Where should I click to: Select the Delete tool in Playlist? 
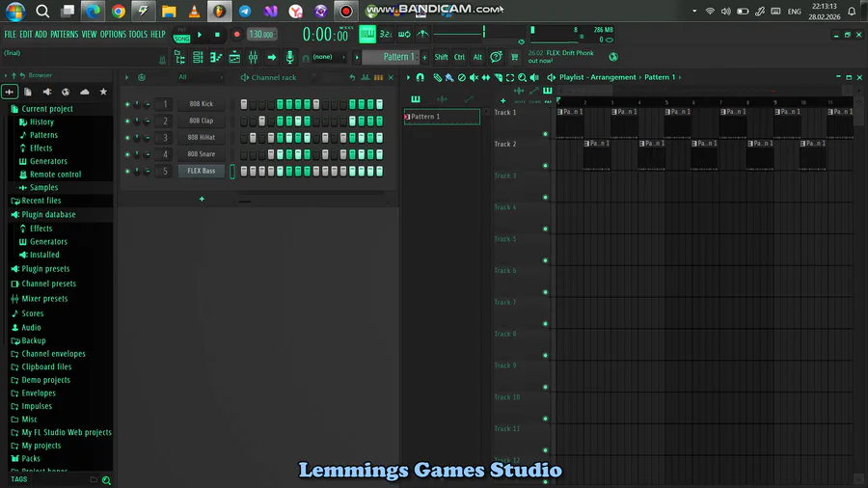462,77
